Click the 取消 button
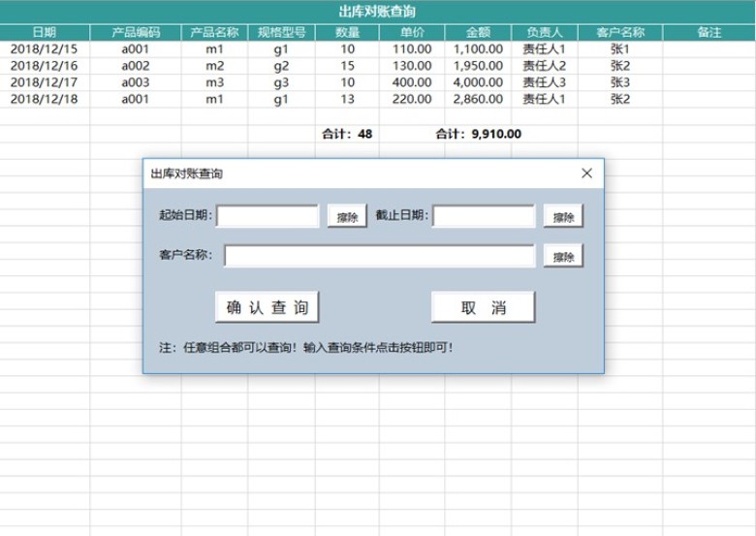The width and height of the screenshot is (756, 536). [x=483, y=307]
